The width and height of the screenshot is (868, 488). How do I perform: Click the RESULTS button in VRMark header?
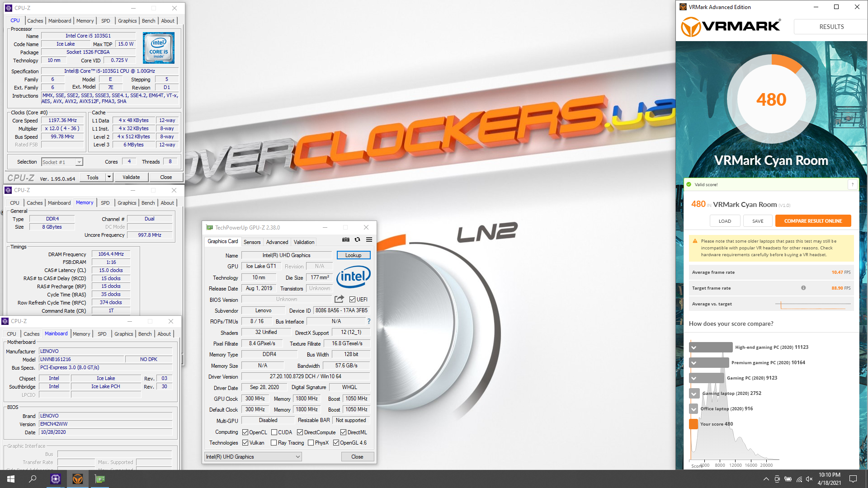point(831,27)
